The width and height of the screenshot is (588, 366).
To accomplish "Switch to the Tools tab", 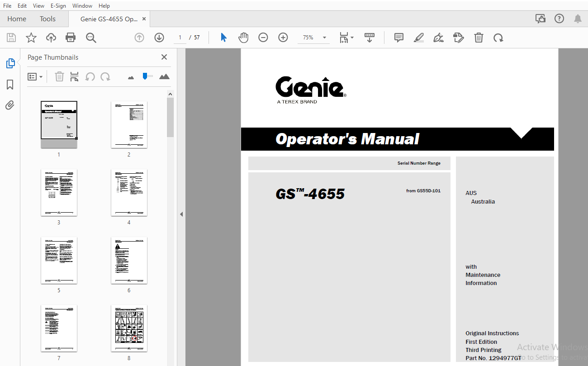I will (x=47, y=19).
